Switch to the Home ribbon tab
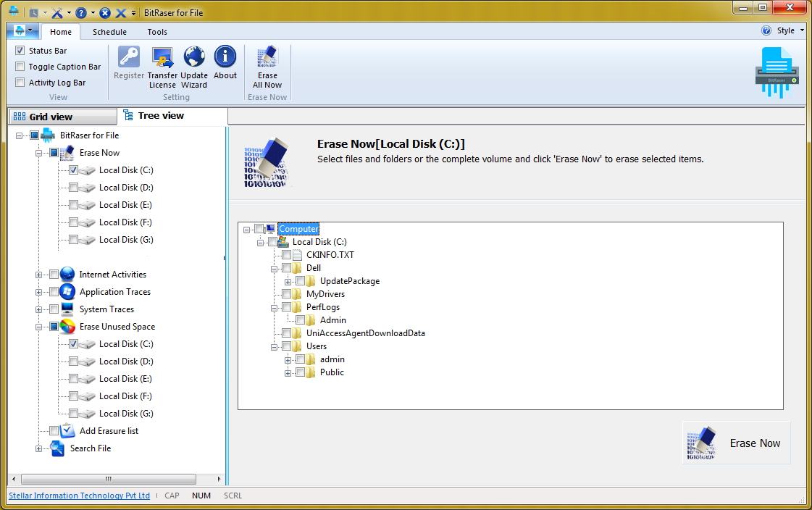812x510 pixels. pos(61,32)
